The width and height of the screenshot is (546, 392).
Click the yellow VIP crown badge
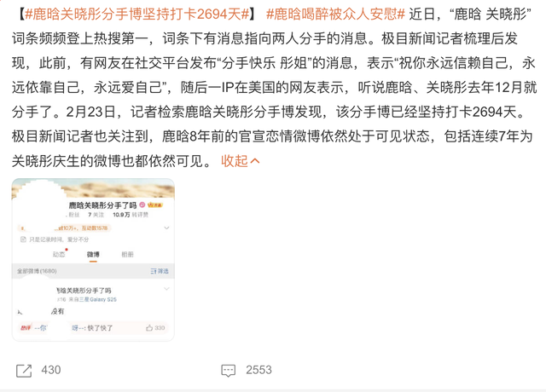click(155, 205)
